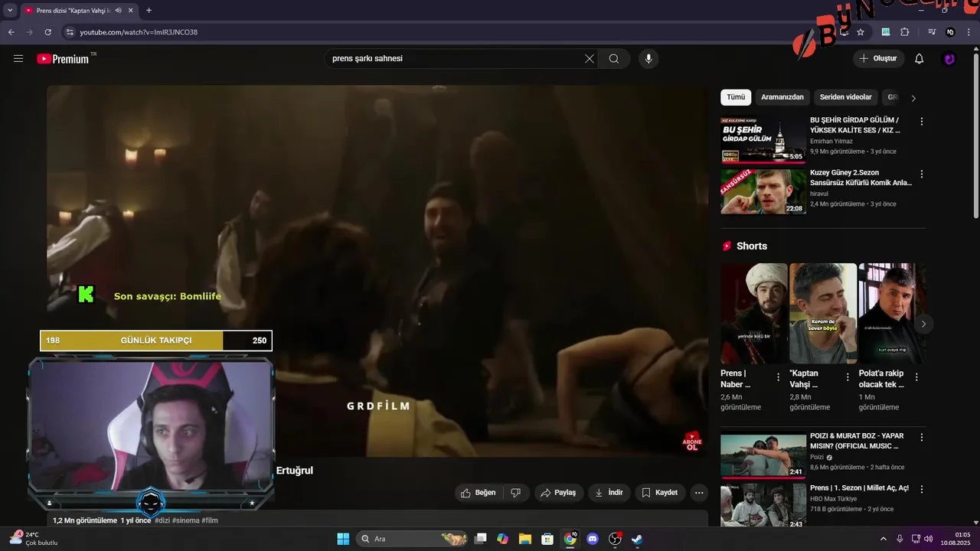This screenshot has height=551, width=980.
Task: Open options for "Kaptan Vahşi" short
Action: coord(848,377)
